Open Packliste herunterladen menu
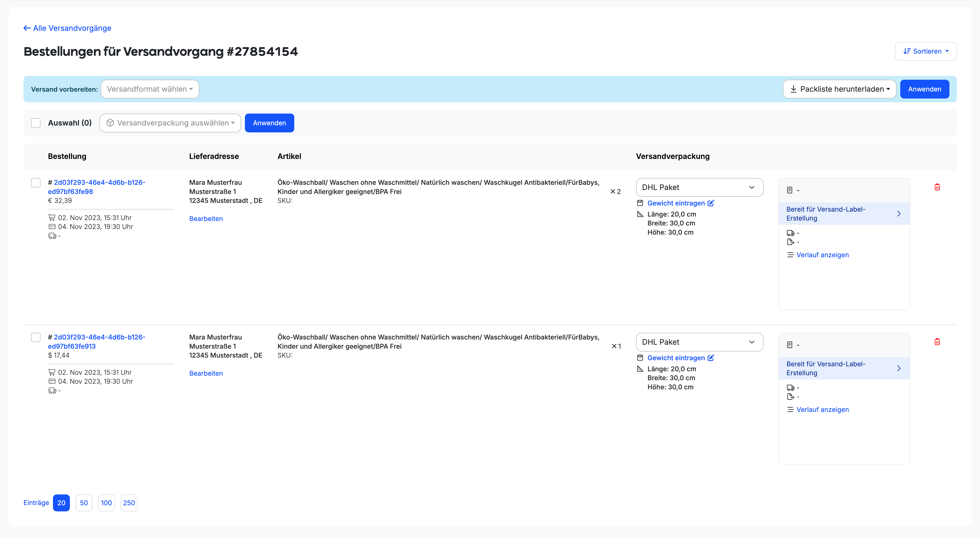The image size is (980, 537). click(839, 89)
